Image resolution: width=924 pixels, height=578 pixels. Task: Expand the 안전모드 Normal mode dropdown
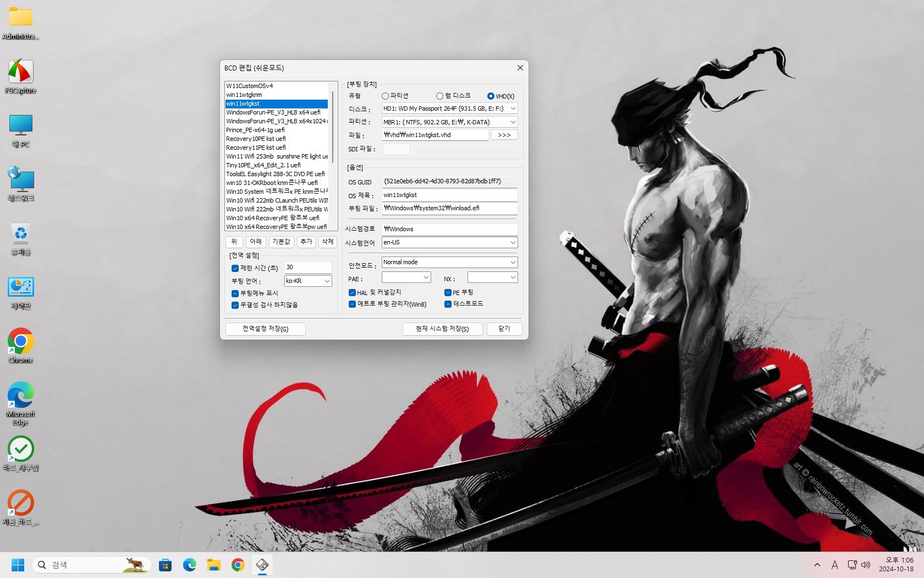click(513, 262)
